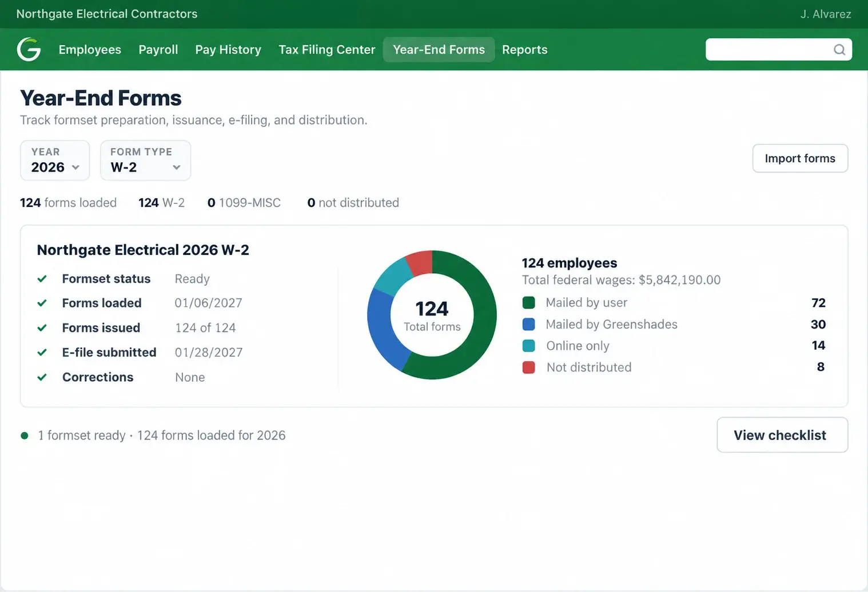Go to the Employees tab

click(90, 50)
